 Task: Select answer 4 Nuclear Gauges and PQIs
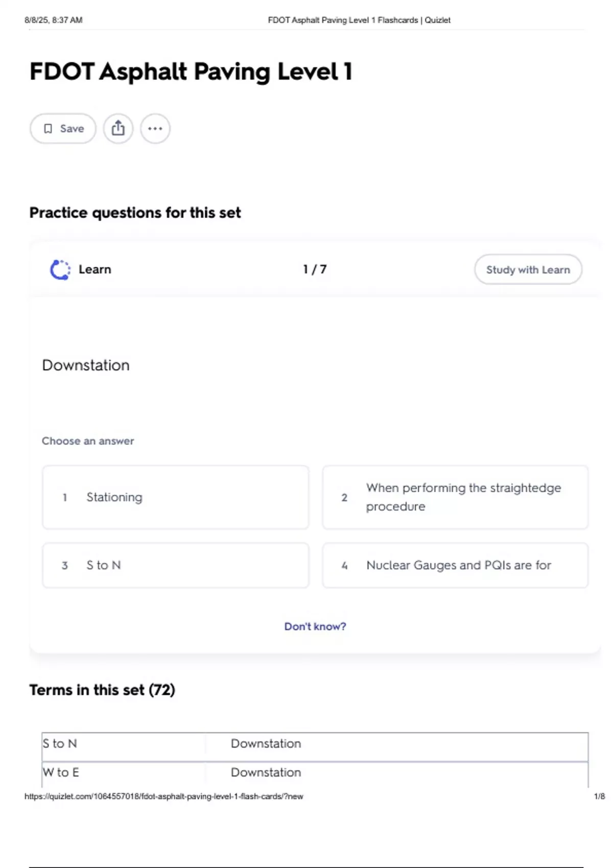coord(455,565)
